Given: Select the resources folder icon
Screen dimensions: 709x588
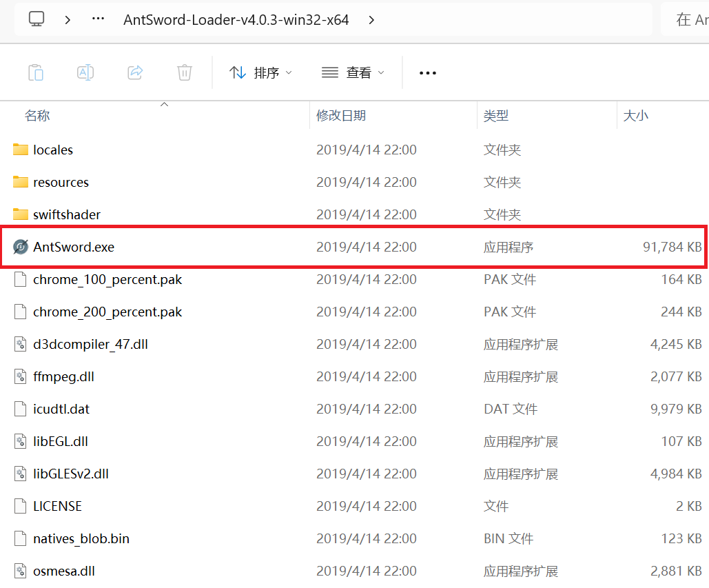Looking at the screenshot, I should click(x=21, y=182).
